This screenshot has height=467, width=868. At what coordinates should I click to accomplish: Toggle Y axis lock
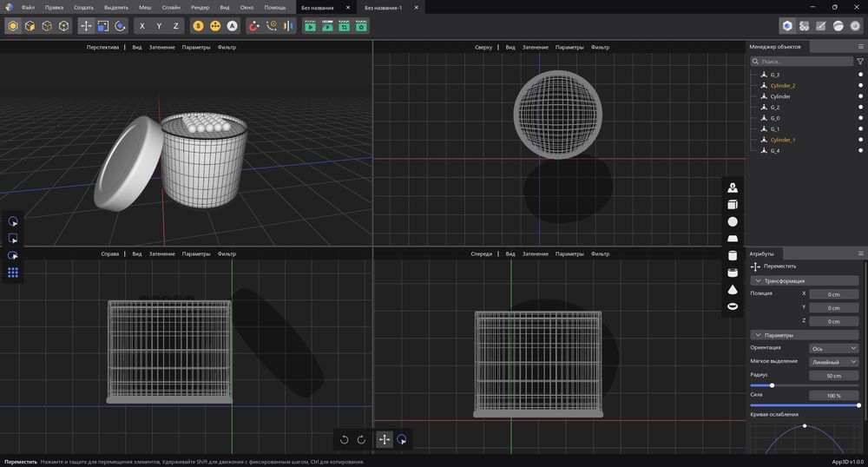[x=159, y=26]
